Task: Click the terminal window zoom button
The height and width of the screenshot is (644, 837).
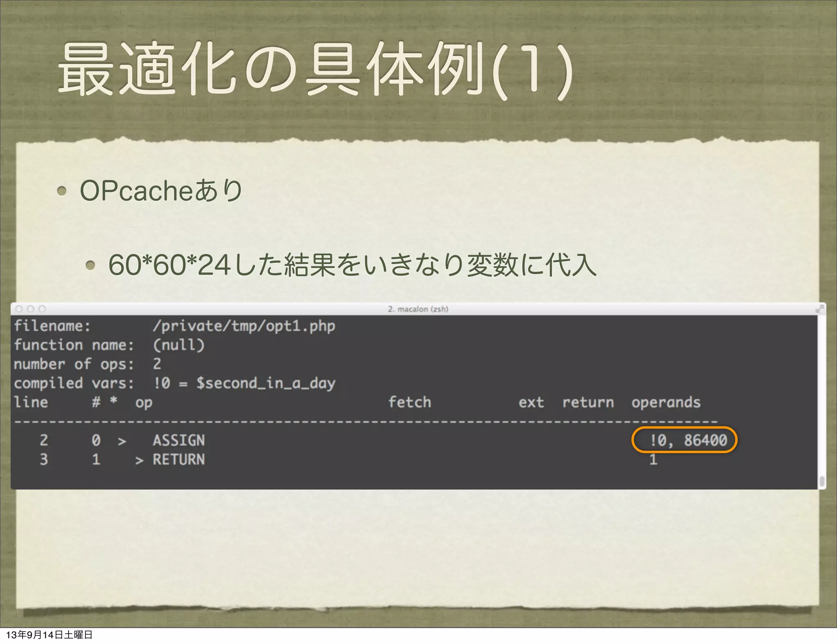Action: 42,309
